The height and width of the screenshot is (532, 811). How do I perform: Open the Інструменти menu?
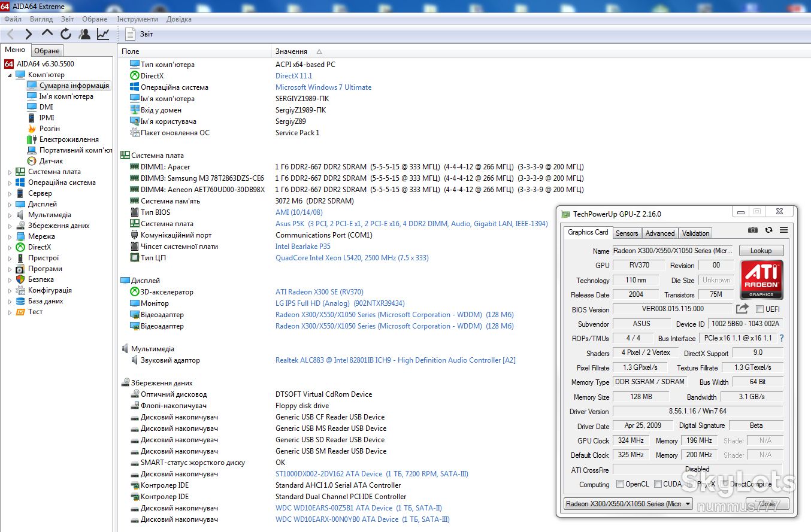(x=138, y=19)
